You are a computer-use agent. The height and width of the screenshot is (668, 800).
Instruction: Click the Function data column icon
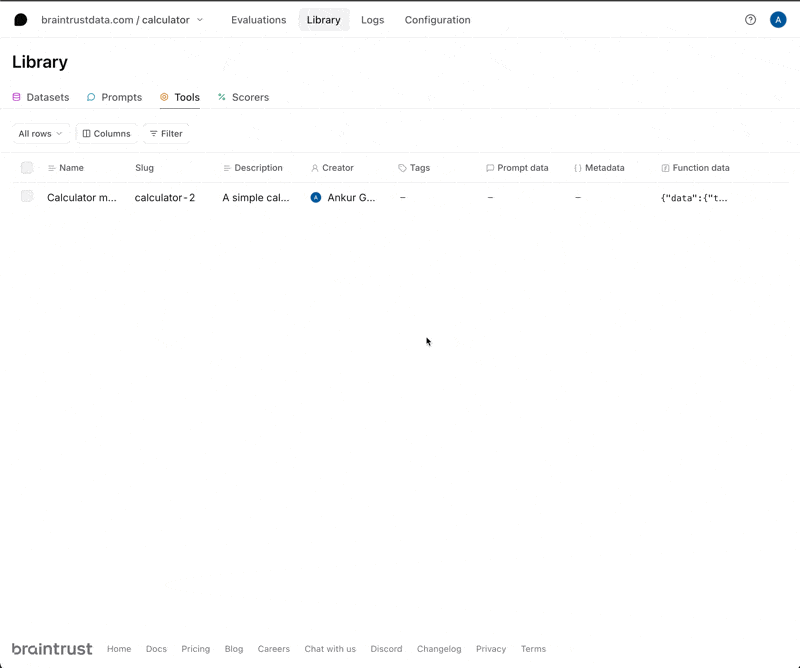pos(665,168)
